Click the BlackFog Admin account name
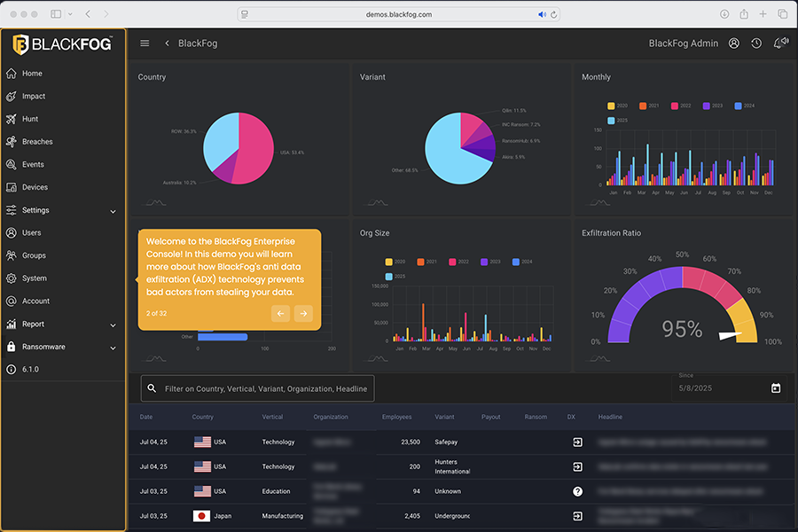 tap(684, 43)
